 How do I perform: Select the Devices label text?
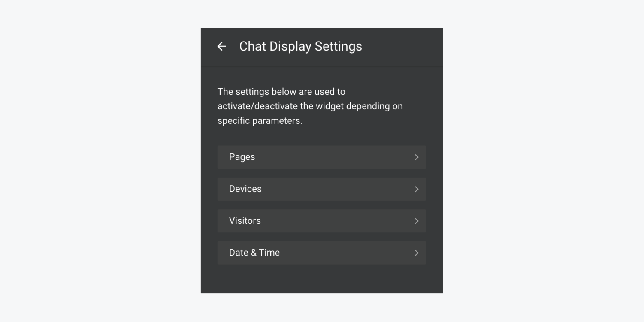[x=245, y=189]
